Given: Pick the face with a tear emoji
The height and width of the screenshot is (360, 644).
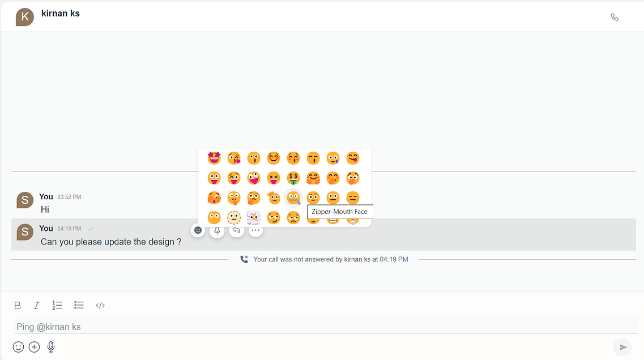Looking at the screenshot, I should point(333,158).
